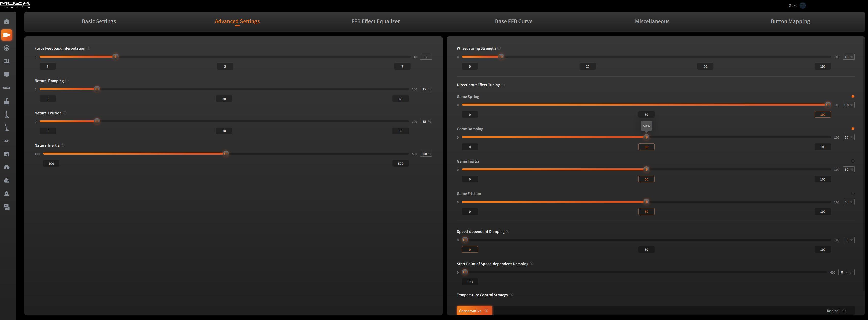Switch to FFB Effect Equalizer tab
Viewport: 868px width, 320px height.
[x=375, y=21]
